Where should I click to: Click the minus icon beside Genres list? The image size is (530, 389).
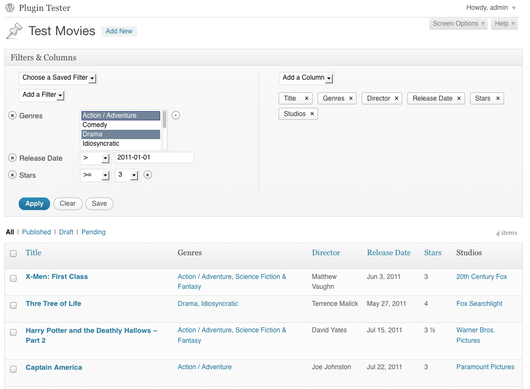[176, 115]
